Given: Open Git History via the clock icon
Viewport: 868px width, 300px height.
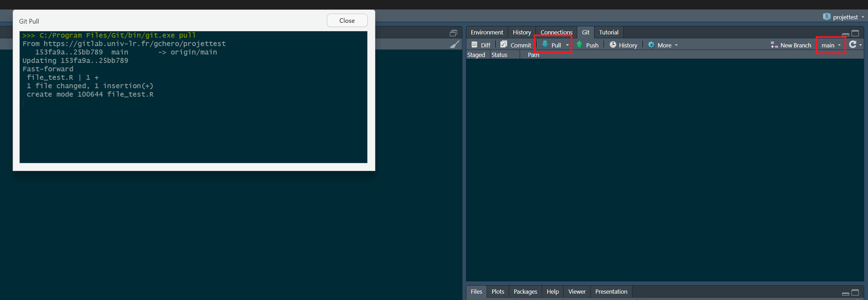Looking at the screenshot, I should pos(613,45).
